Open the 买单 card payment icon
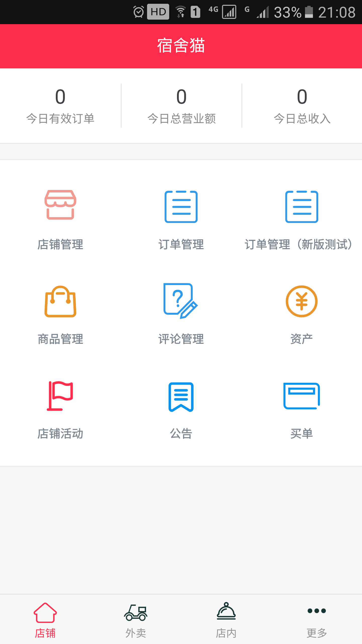 [302, 396]
